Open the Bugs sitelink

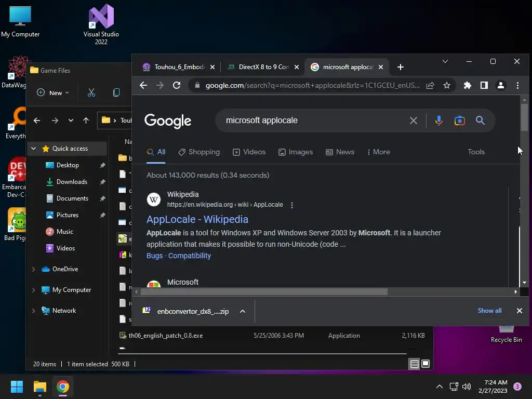pyautogui.click(x=154, y=256)
